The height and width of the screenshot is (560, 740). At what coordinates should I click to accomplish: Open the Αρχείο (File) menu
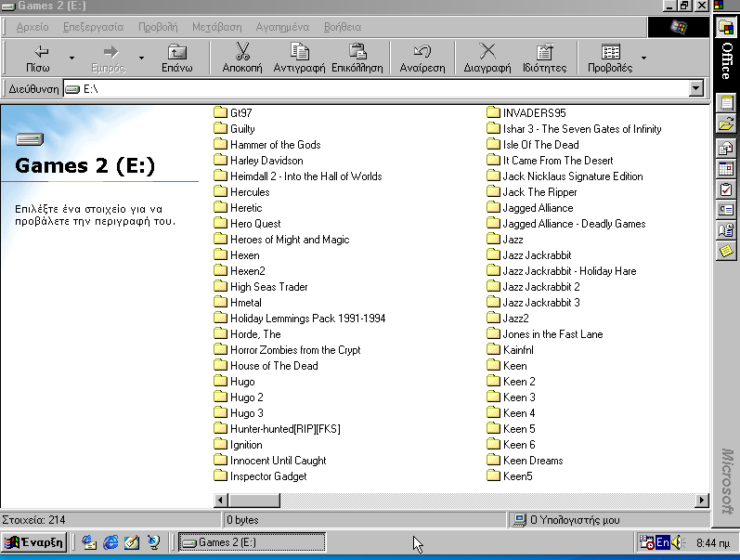click(32, 27)
